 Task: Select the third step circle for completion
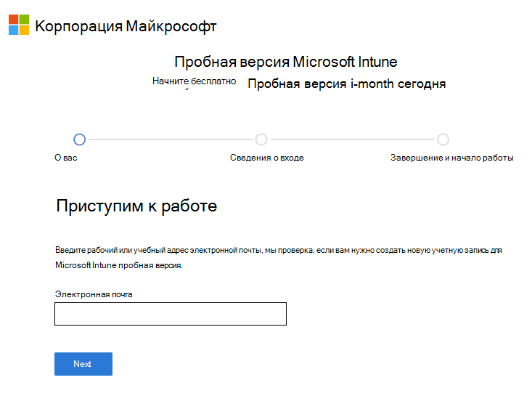point(443,140)
